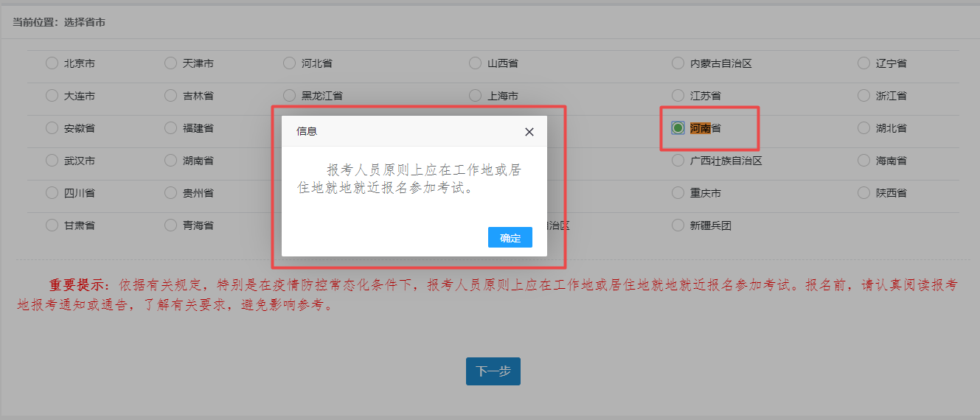980x420 pixels.
Task: Close the 信息 dialog with X
Action: 529,132
